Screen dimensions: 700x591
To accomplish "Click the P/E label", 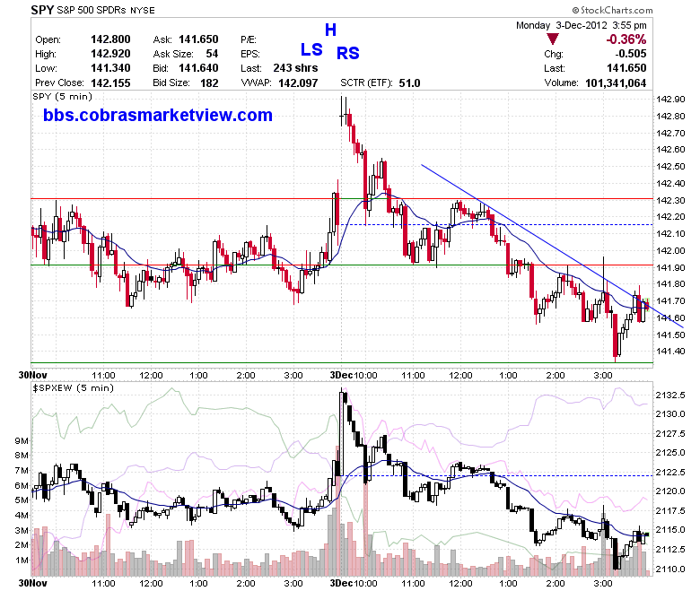I will click(x=249, y=39).
